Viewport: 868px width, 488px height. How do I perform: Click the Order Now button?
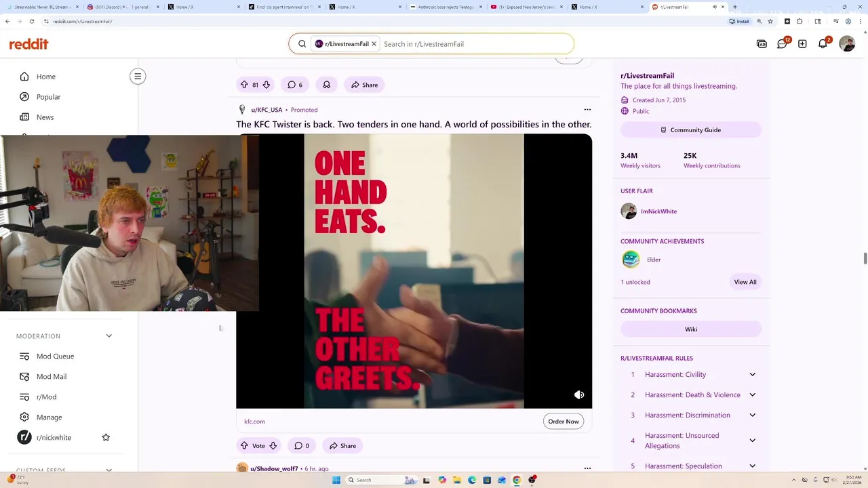pyautogui.click(x=564, y=421)
